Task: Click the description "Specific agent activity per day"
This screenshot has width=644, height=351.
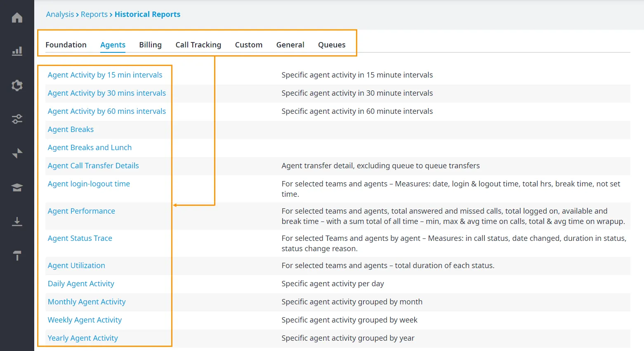Action: (333, 284)
